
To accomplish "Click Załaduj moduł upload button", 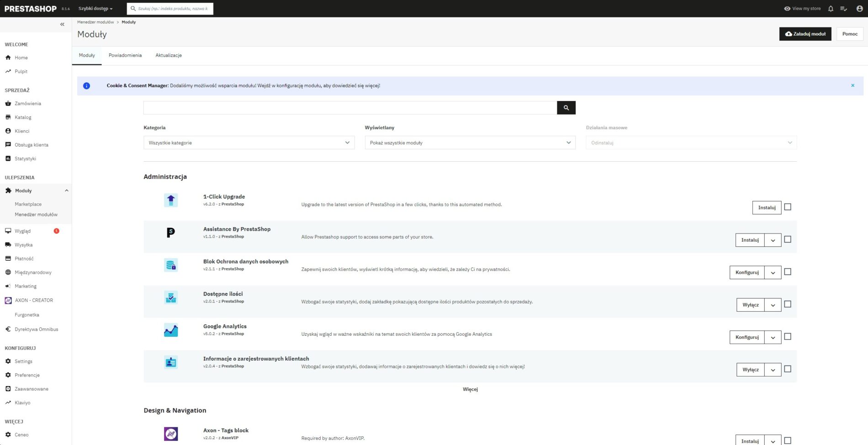I will coord(805,34).
